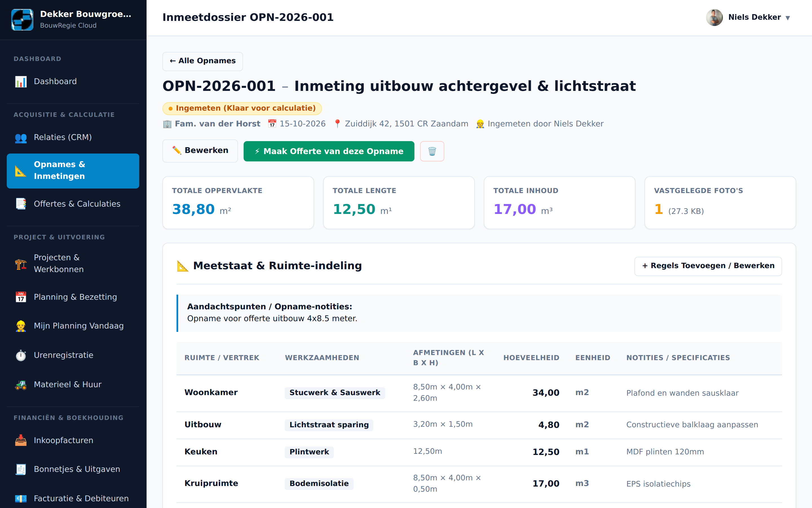Click the Lichtstraat sparing tag

click(x=329, y=425)
